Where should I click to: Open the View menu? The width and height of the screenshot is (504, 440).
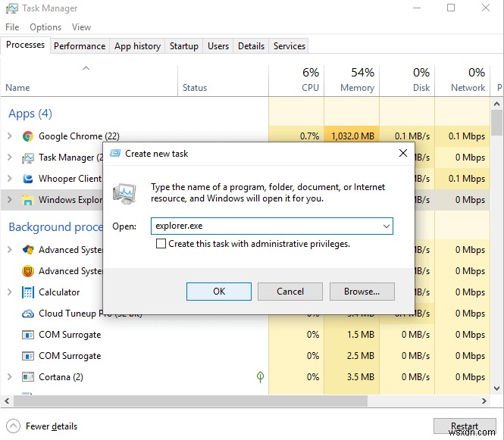[81, 27]
